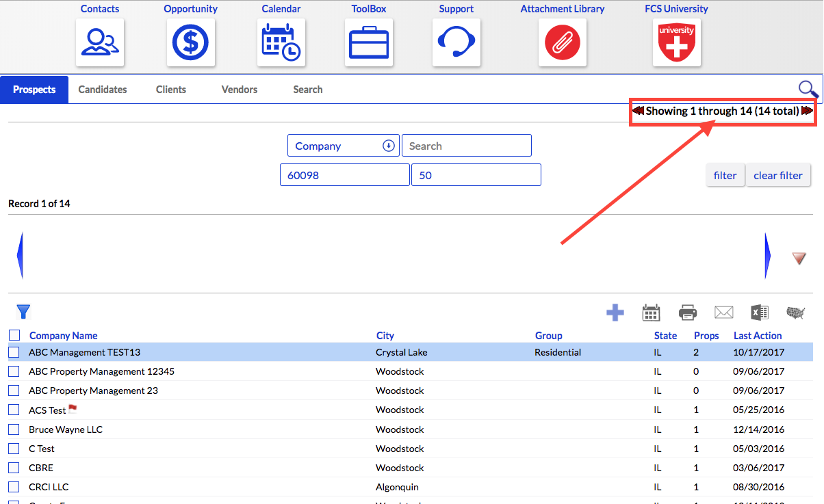Image resolution: width=824 pixels, height=504 pixels.
Task: Open the Contacts icon
Action: coord(100,42)
